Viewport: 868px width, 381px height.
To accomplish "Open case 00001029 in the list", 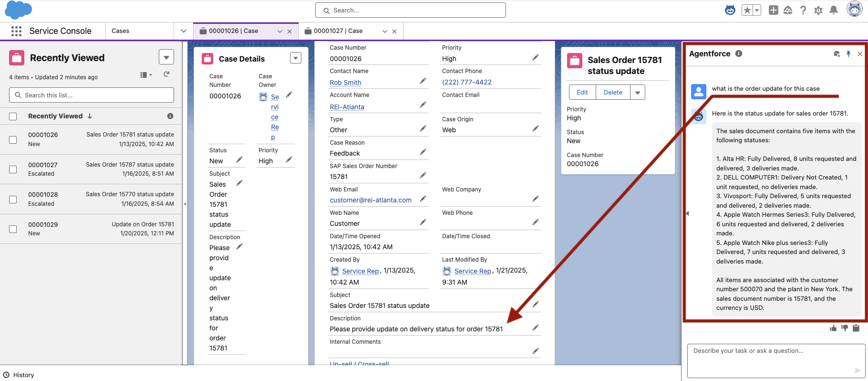I will (43, 224).
